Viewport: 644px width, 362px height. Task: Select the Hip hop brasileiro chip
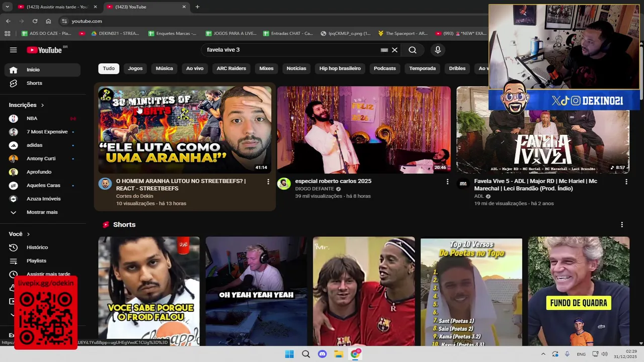tap(340, 68)
